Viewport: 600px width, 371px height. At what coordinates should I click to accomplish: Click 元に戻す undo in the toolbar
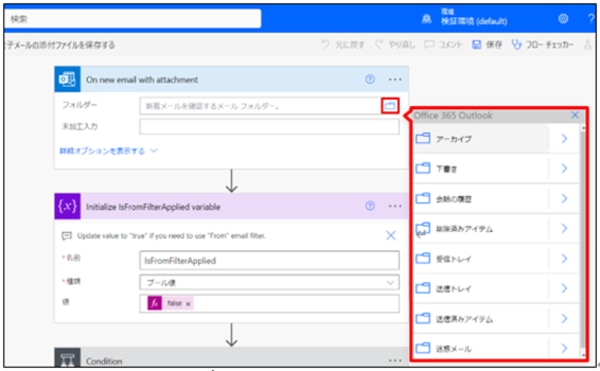click(x=343, y=45)
